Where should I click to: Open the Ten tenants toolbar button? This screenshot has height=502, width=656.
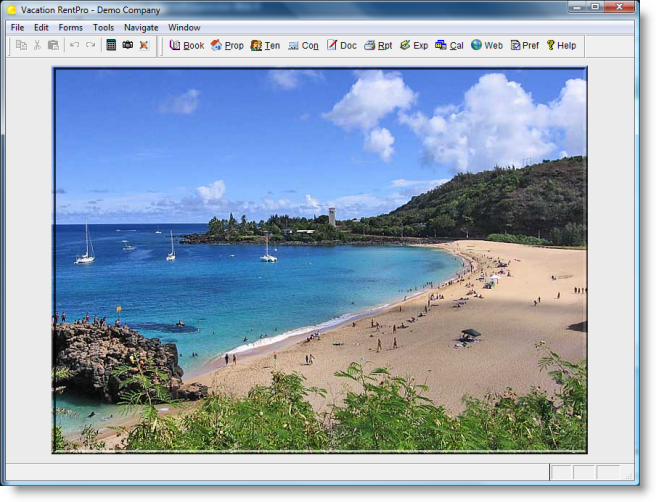(265, 45)
